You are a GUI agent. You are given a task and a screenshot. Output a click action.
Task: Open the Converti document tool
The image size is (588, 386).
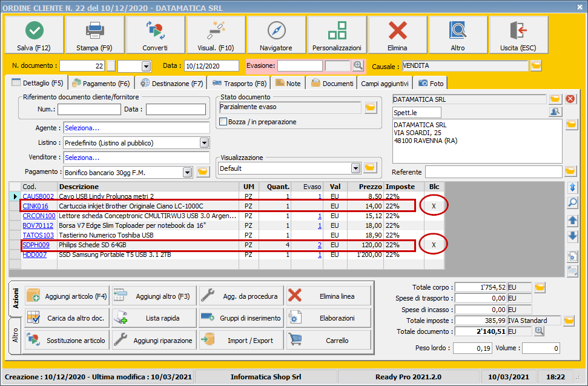pyautogui.click(x=155, y=35)
